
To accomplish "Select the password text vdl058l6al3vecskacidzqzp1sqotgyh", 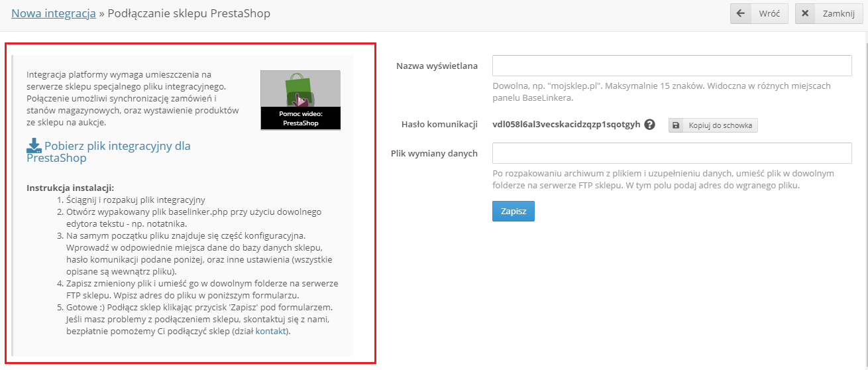I will tap(567, 125).
